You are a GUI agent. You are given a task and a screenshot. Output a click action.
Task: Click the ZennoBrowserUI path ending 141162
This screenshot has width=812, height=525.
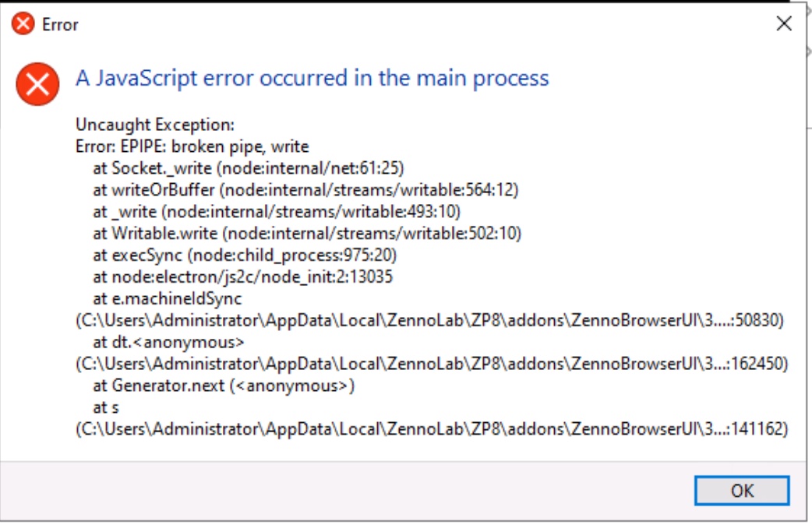click(432, 429)
